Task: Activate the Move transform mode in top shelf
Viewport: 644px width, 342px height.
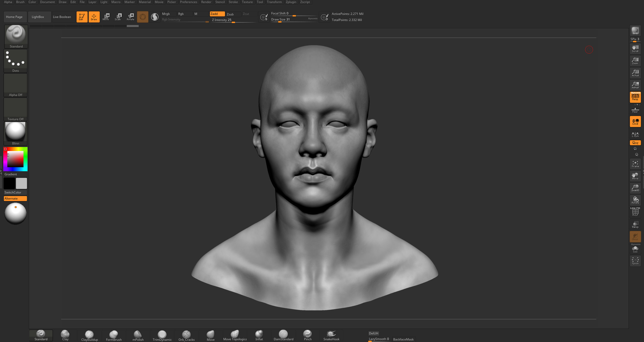Action: [x=106, y=17]
